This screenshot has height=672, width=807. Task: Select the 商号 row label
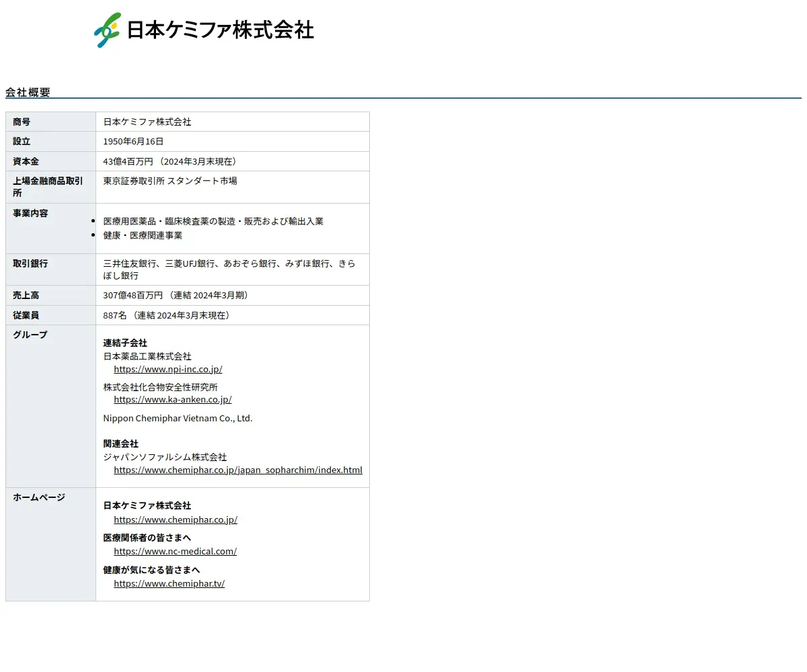[x=22, y=122]
